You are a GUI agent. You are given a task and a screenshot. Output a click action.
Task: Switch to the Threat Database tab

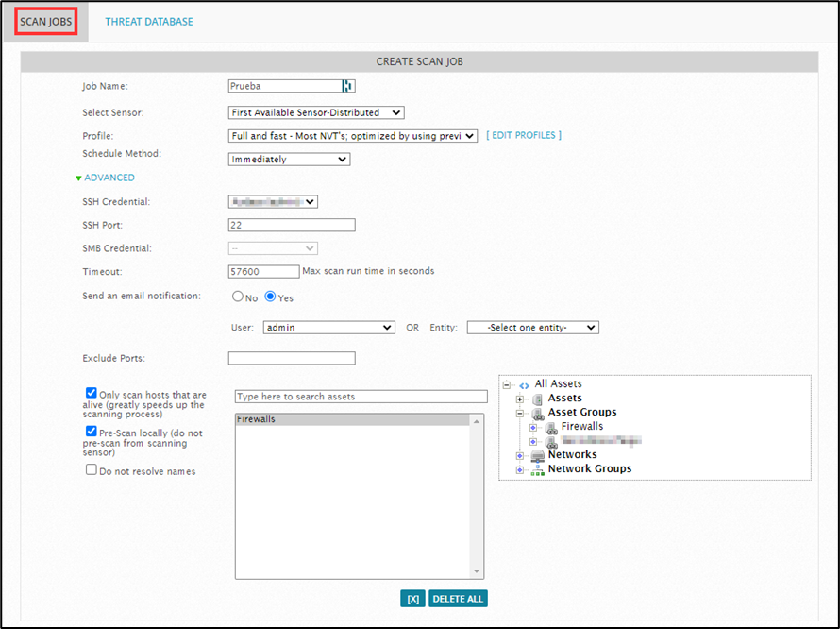(149, 22)
